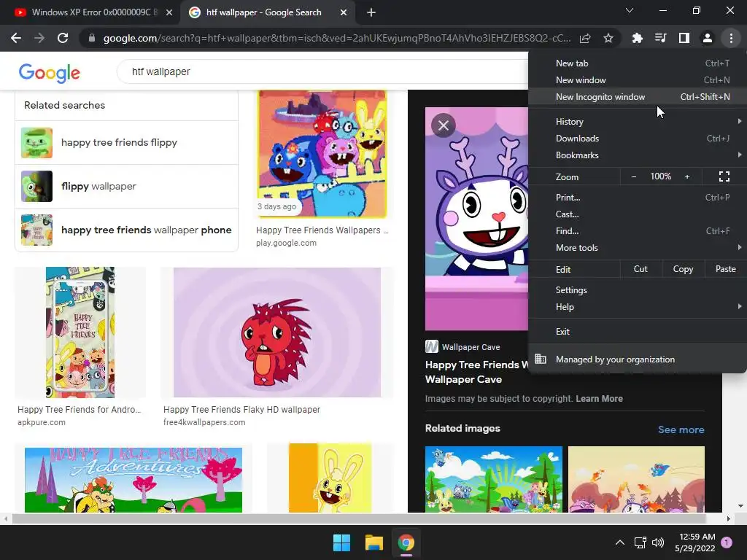Click Managed by your organization
Image resolution: width=747 pixels, height=560 pixels.
pos(638,359)
